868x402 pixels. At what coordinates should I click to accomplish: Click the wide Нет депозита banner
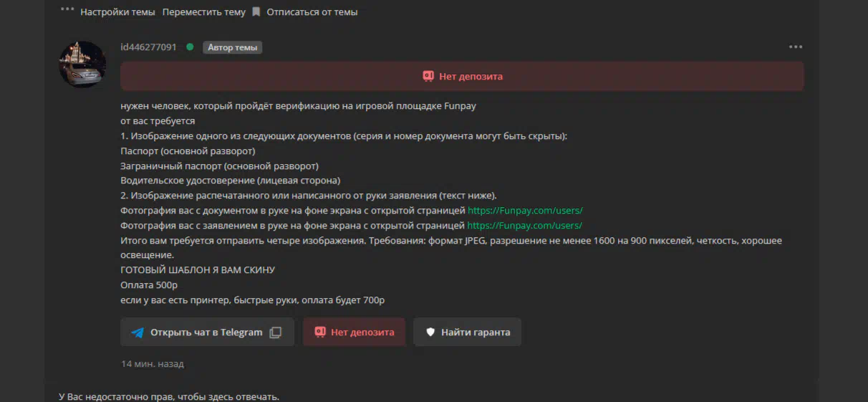click(462, 76)
